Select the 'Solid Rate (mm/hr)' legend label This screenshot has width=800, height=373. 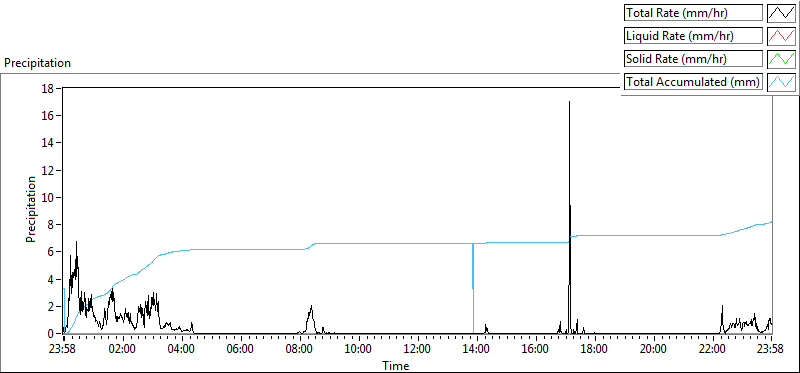coord(693,59)
